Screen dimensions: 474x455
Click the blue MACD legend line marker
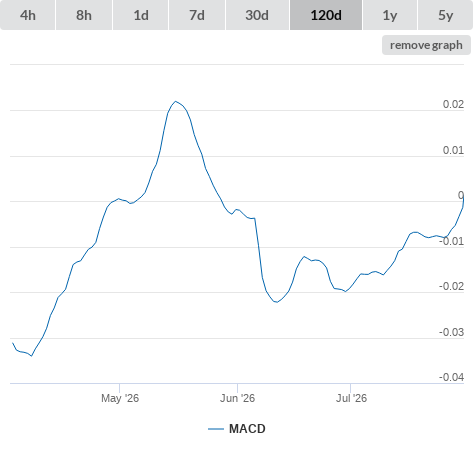[x=216, y=429]
